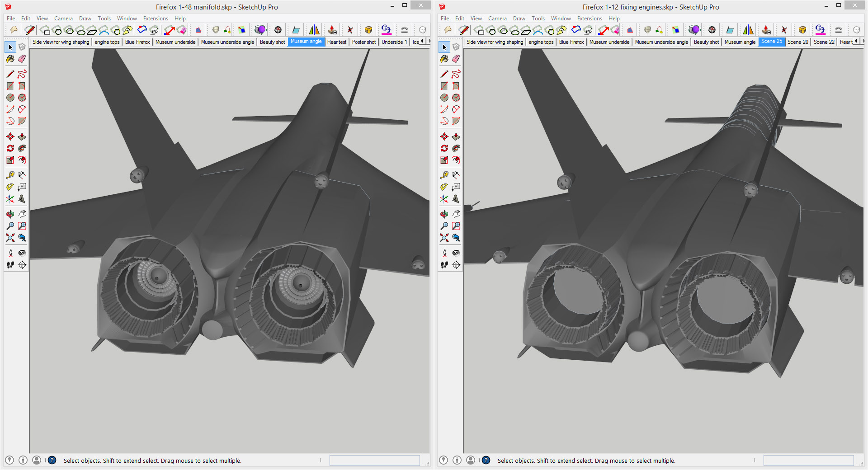The width and height of the screenshot is (868, 470).
Task: Open Museum angle scene tab in right window
Action: pyautogui.click(x=740, y=42)
